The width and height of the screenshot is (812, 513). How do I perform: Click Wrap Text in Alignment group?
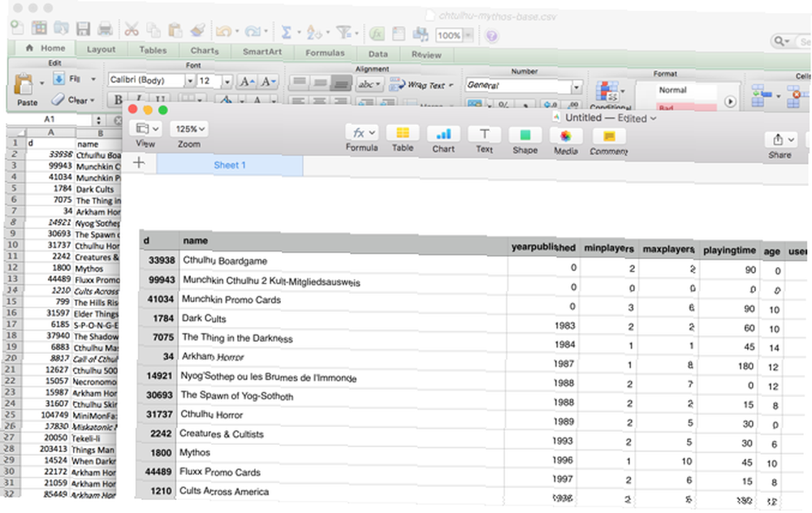(x=421, y=84)
